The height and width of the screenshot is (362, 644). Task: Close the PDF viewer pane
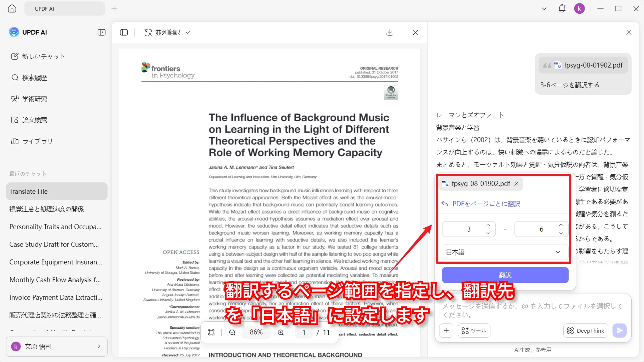point(415,33)
